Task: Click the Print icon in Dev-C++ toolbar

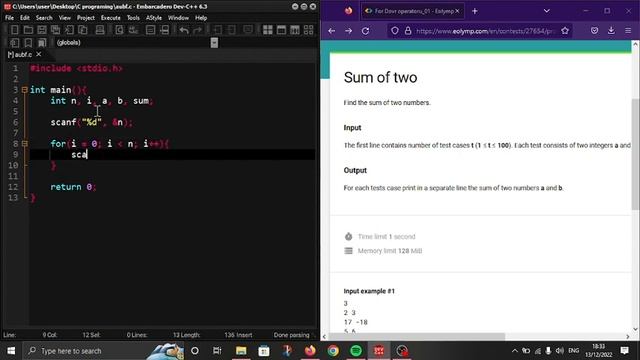Action: pos(100,30)
